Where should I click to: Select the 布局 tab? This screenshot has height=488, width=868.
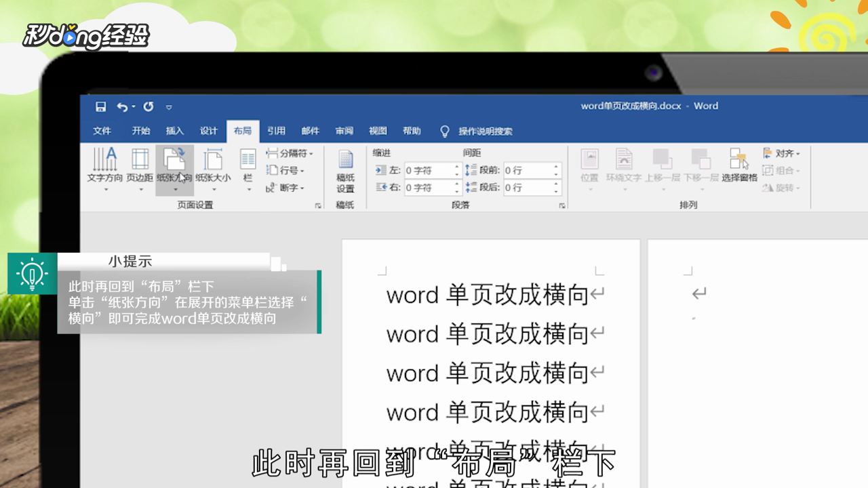243,131
